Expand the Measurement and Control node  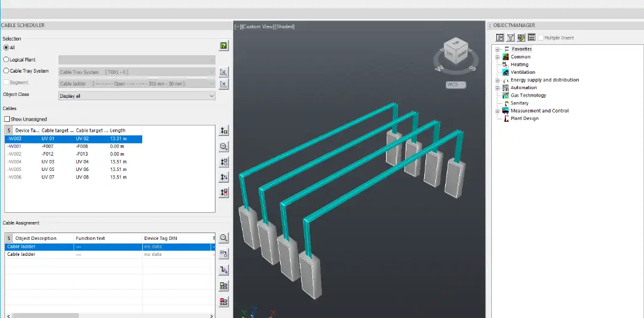point(497,111)
